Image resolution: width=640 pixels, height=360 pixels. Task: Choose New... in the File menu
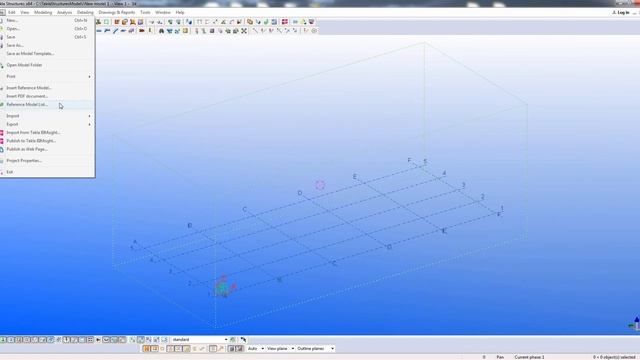[47, 20]
